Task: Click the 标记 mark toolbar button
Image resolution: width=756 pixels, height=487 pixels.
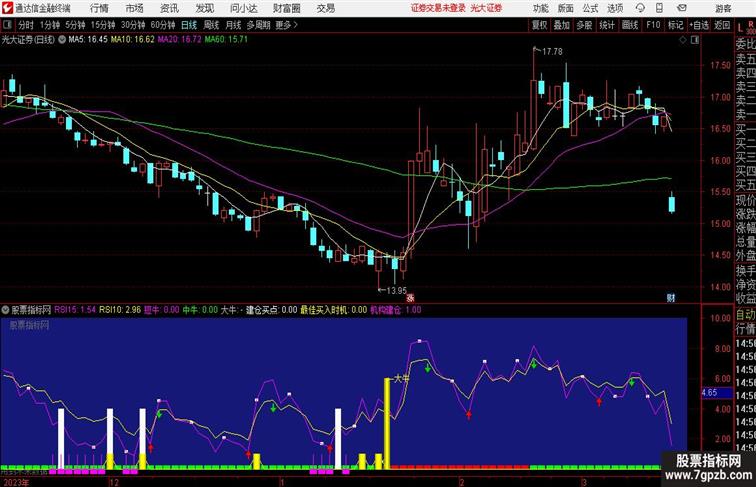Action: click(675, 25)
